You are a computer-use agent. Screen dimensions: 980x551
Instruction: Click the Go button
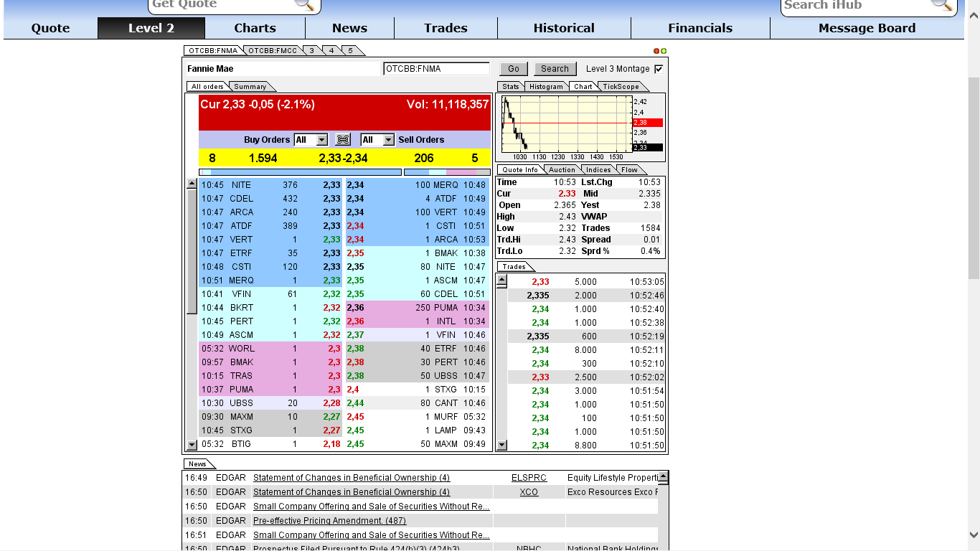click(514, 68)
